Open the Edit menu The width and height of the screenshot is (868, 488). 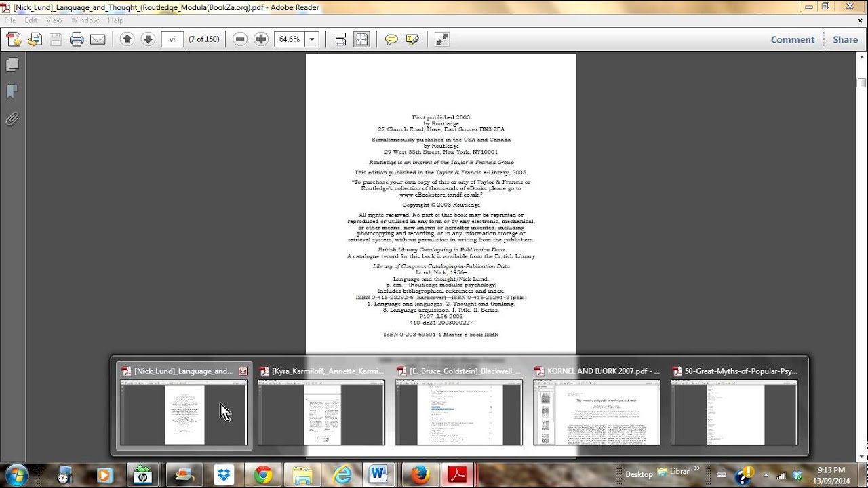coord(31,20)
